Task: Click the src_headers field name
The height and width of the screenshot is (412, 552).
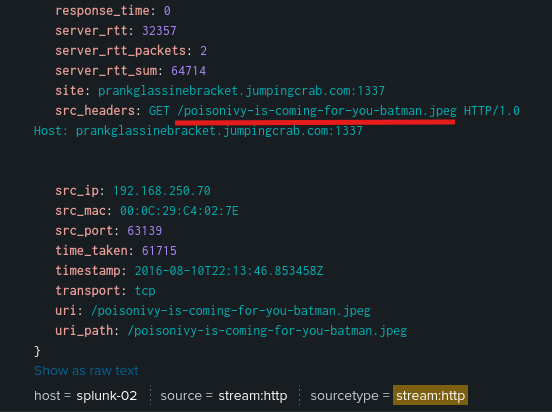Action: (95, 111)
